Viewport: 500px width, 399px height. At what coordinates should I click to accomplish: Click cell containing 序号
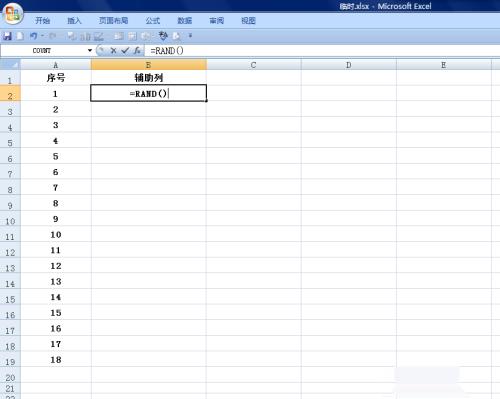coord(56,78)
